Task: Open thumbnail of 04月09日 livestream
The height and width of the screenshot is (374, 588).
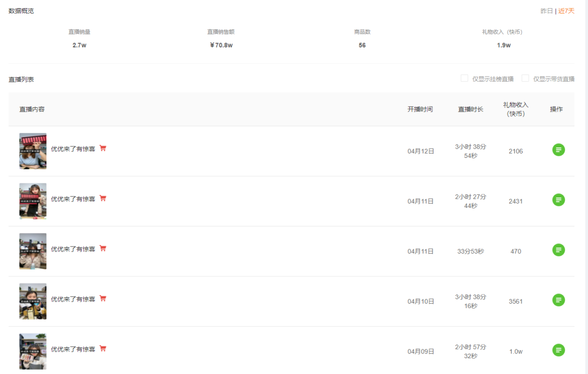Action: pyautogui.click(x=33, y=352)
